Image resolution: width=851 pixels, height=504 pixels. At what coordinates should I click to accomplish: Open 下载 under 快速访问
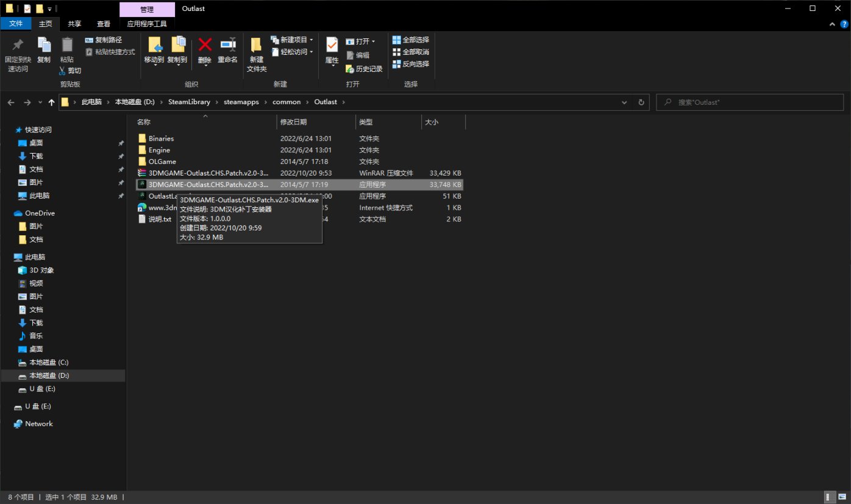pyautogui.click(x=36, y=156)
